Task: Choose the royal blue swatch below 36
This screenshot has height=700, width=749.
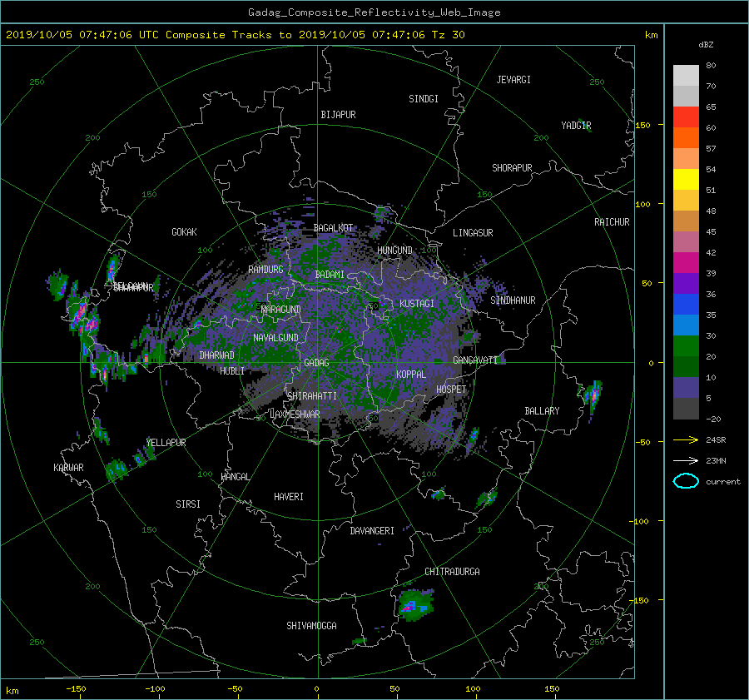Action: click(686, 304)
